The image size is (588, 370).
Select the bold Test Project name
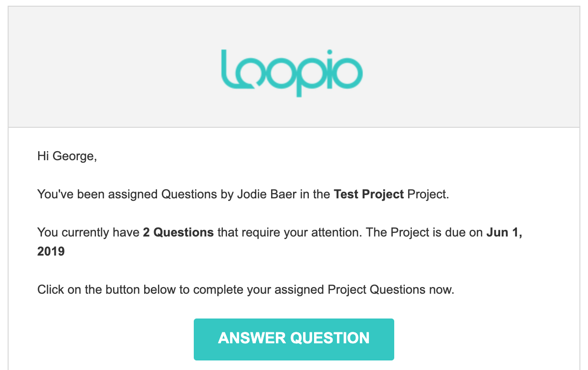[369, 195]
